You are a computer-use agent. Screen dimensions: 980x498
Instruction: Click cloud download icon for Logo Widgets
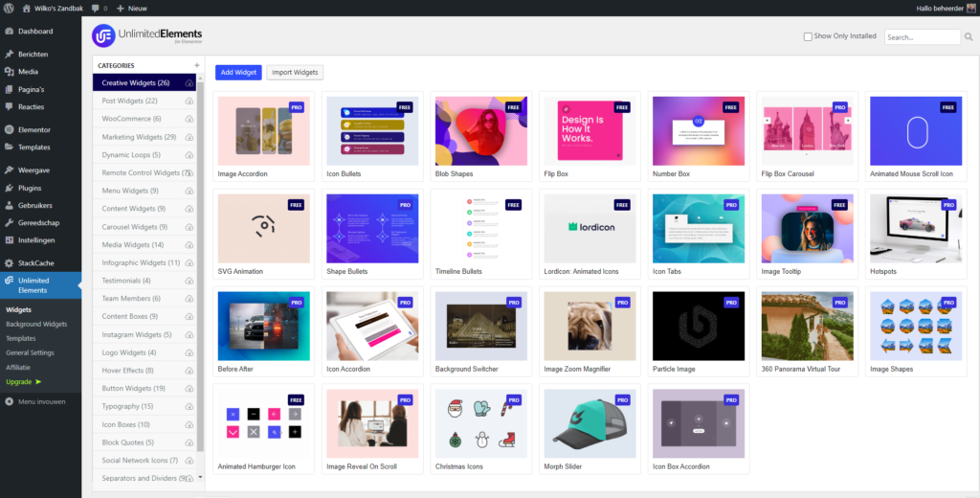[189, 352]
